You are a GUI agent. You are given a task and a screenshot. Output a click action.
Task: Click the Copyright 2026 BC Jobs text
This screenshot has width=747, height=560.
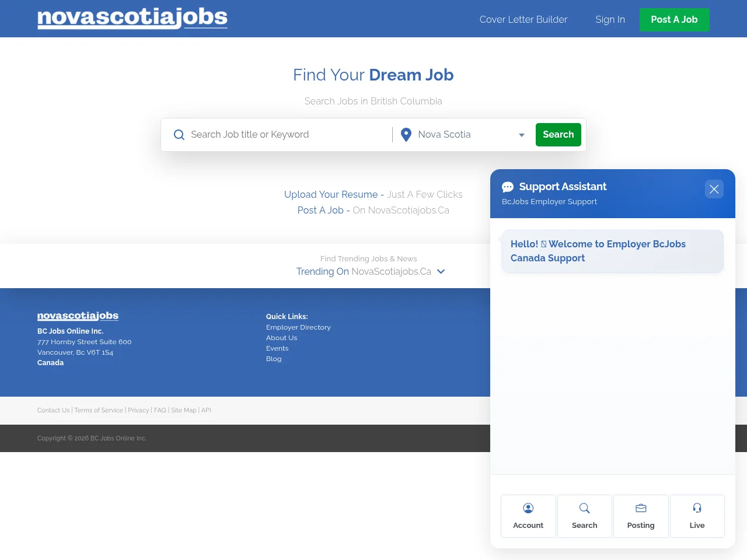coord(92,438)
